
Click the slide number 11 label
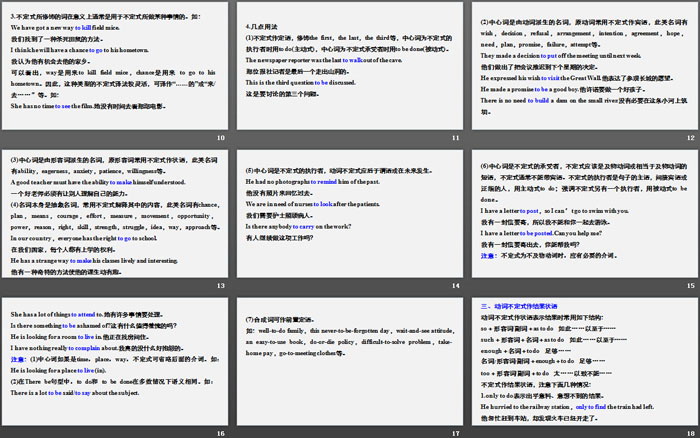click(x=456, y=138)
